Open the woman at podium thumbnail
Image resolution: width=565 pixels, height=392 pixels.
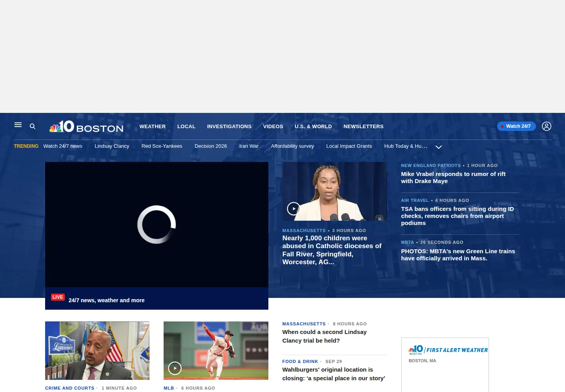pos(334,191)
